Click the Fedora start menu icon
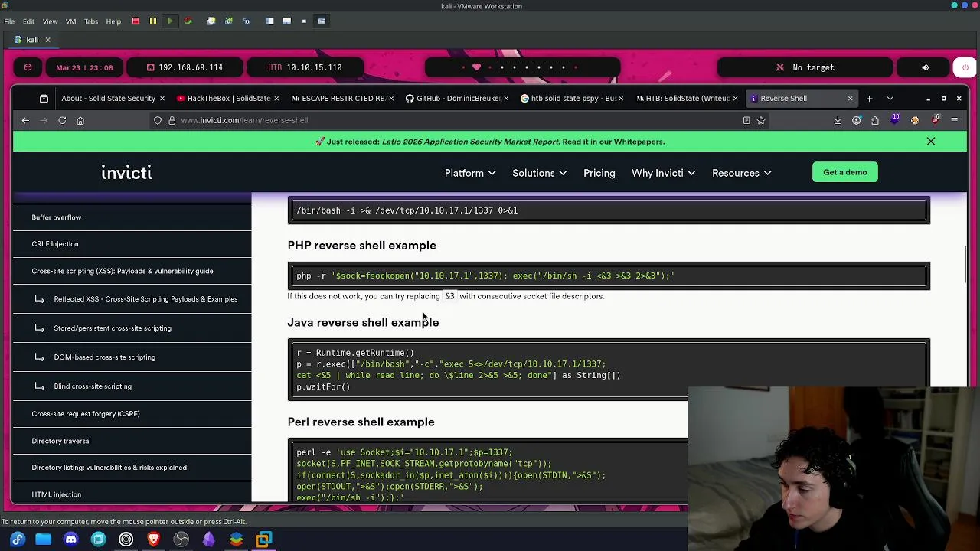Image resolution: width=980 pixels, height=551 pixels. coord(18,540)
